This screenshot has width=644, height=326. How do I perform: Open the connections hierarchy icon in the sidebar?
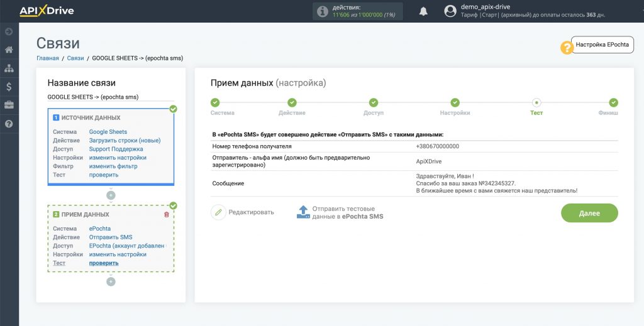tap(9, 68)
